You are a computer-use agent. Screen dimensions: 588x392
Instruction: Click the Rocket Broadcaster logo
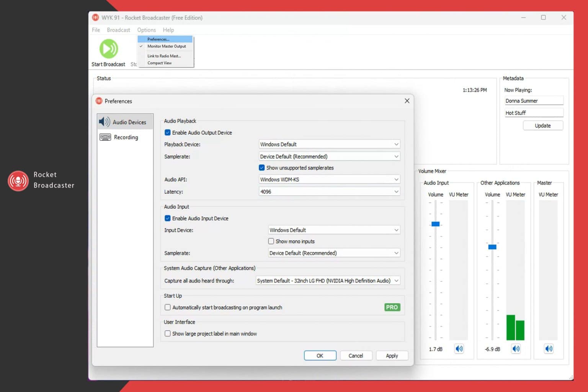[x=18, y=181]
